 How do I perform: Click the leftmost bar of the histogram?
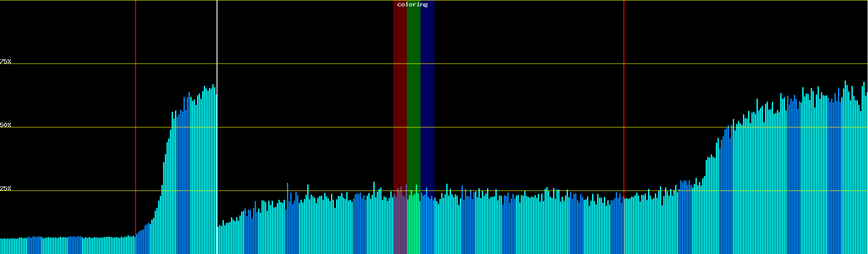coord(1,246)
